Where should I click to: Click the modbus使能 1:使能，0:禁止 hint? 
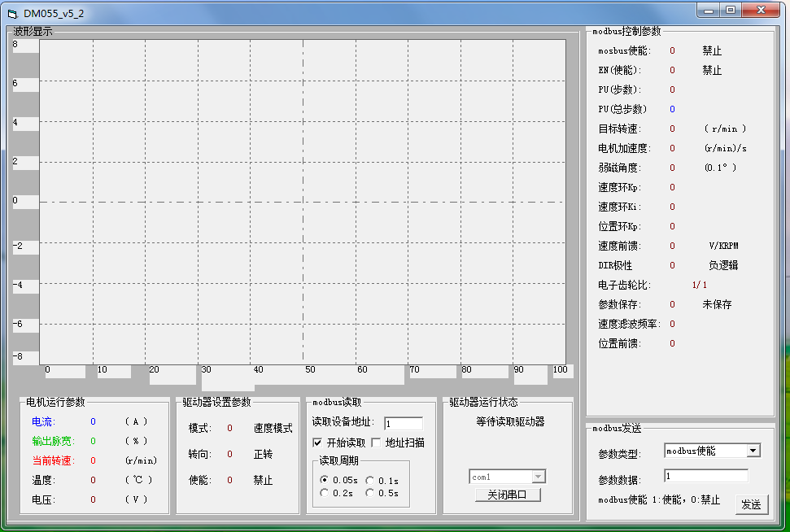click(x=659, y=499)
